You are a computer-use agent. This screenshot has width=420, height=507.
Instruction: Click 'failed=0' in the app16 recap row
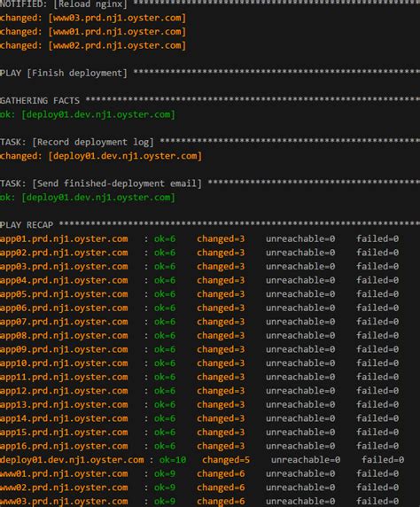click(377, 446)
